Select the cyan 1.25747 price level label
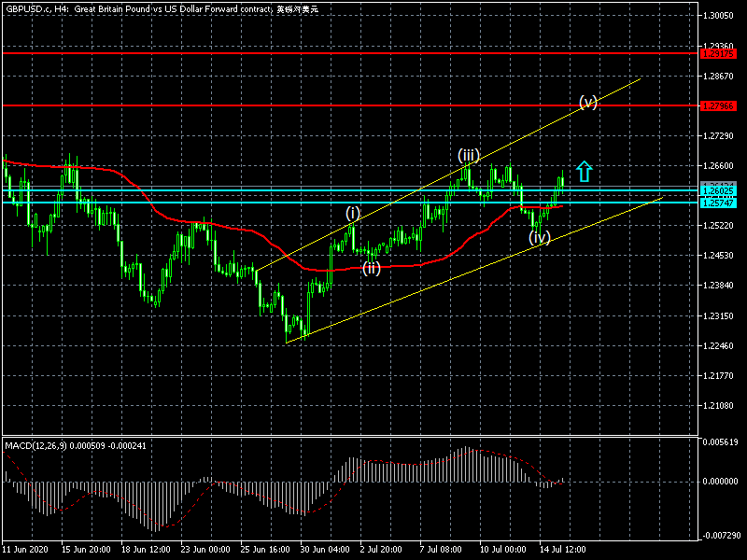 tap(718, 203)
